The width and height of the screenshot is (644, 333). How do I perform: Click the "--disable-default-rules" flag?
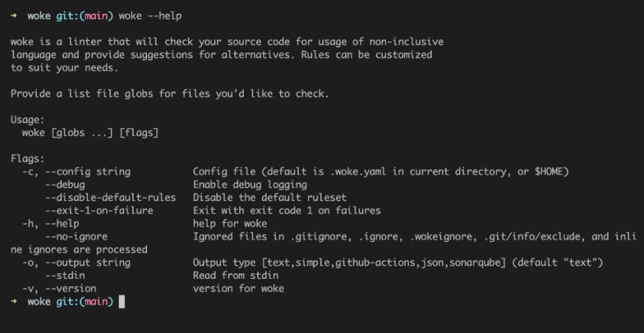pos(110,197)
